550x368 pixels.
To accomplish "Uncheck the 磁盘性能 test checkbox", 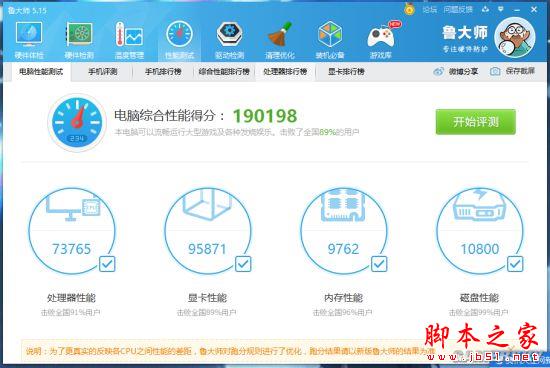I will coord(515,264).
